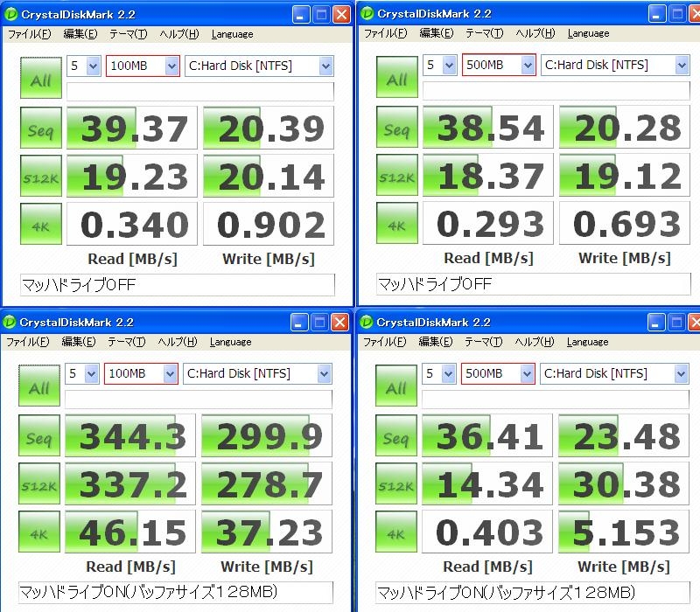This screenshot has width=700, height=612.
Task: Click CrystalDiskMark title icon in 39.37 Seq window
Action: click(10, 14)
